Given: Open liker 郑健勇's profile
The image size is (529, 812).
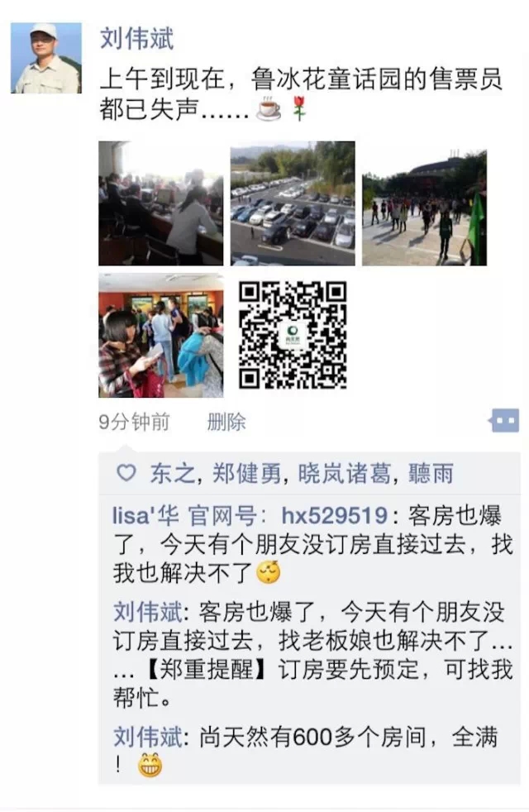Looking at the screenshot, I should (x=247, y=473).
